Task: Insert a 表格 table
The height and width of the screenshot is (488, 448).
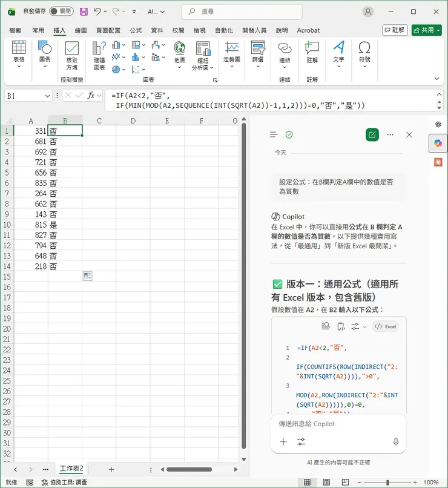Action: [19, 54]
